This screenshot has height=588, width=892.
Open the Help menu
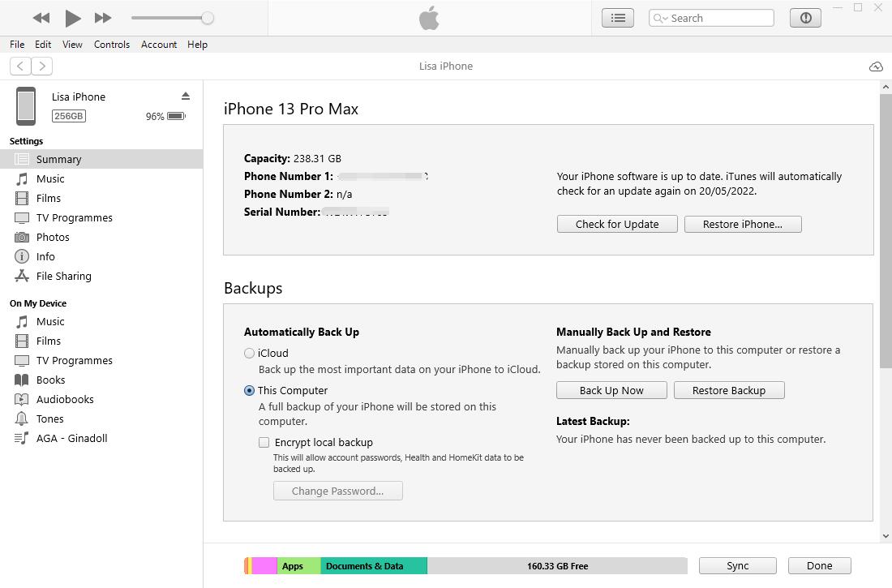(197, 45)
